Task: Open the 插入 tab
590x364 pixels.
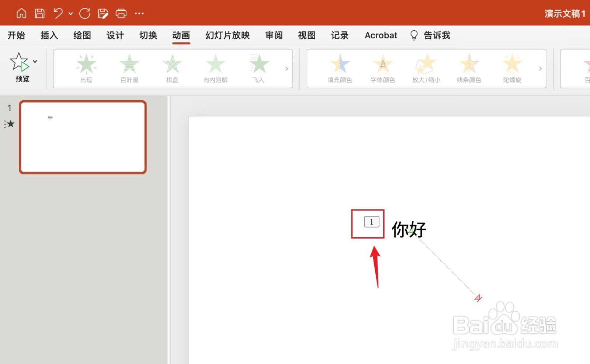Action: pos(49,35)
